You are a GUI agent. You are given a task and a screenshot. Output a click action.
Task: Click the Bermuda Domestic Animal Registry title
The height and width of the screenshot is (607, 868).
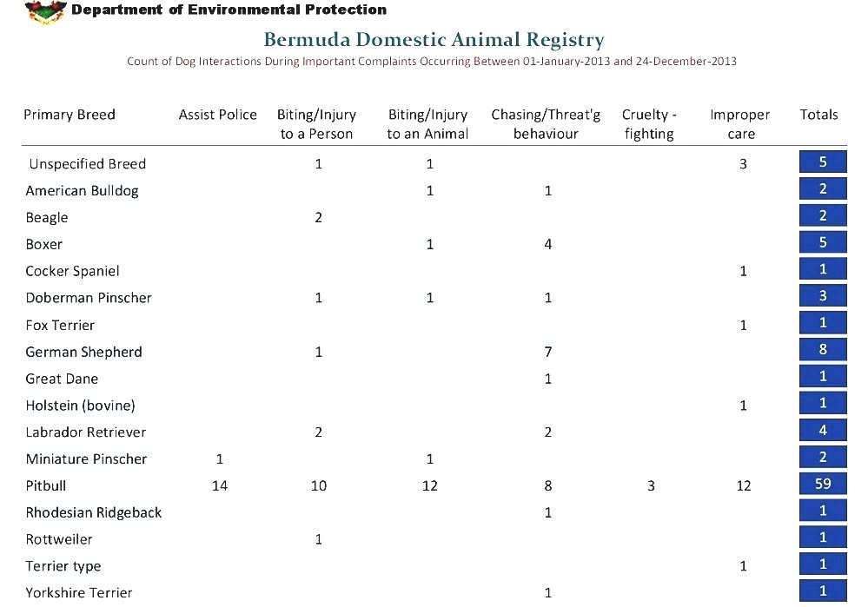pos(434,40)
